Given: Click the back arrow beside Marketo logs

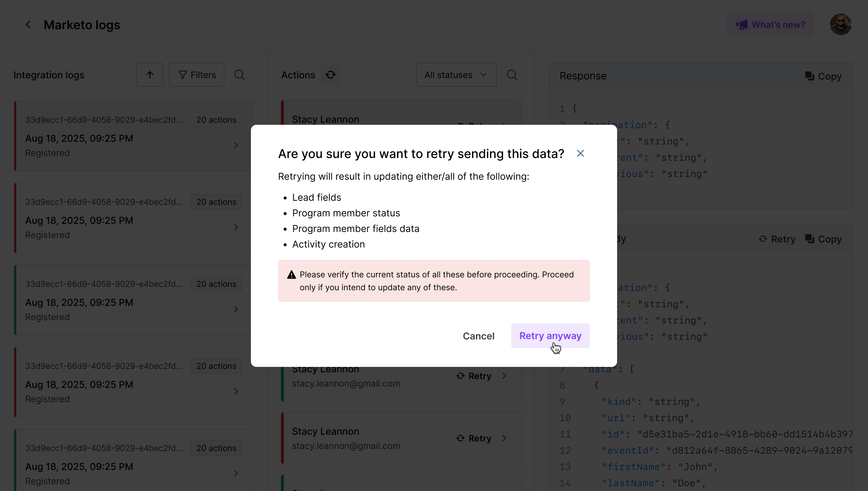Looking at the screenshot, I should (x=28, y=25).
